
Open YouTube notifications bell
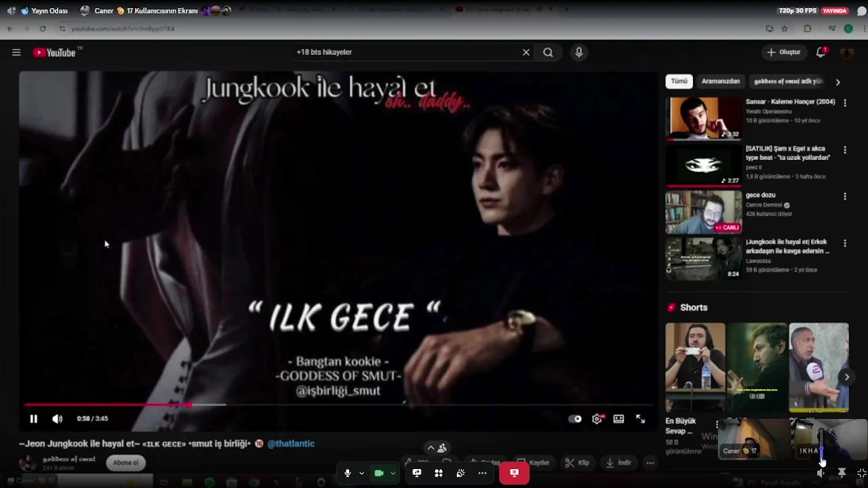point(821,52)
